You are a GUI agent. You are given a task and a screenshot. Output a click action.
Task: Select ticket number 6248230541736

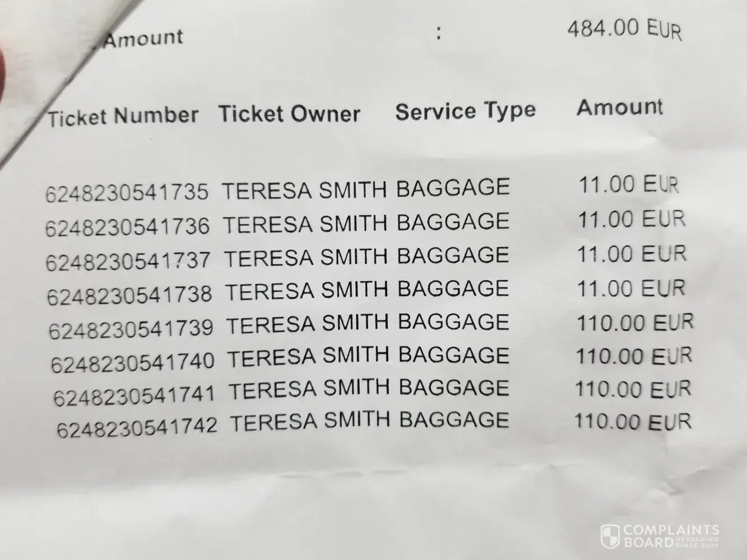coord(127,227)
